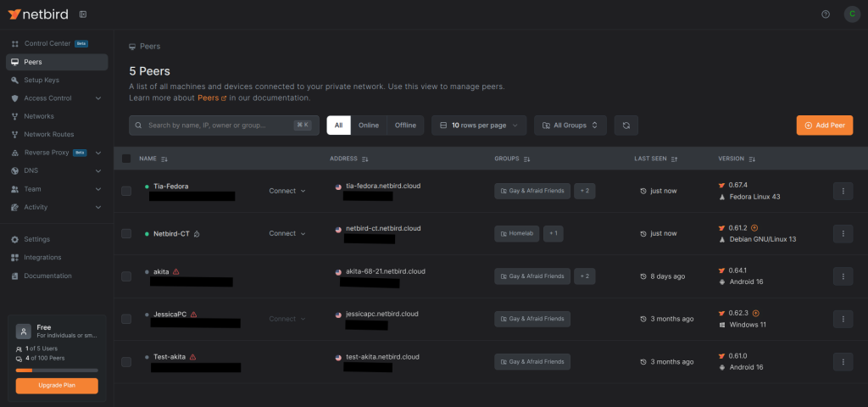Click update-available icon beside version 0.61.2
The height and width of the screenshot is (407, 868).
coord(754,228)
